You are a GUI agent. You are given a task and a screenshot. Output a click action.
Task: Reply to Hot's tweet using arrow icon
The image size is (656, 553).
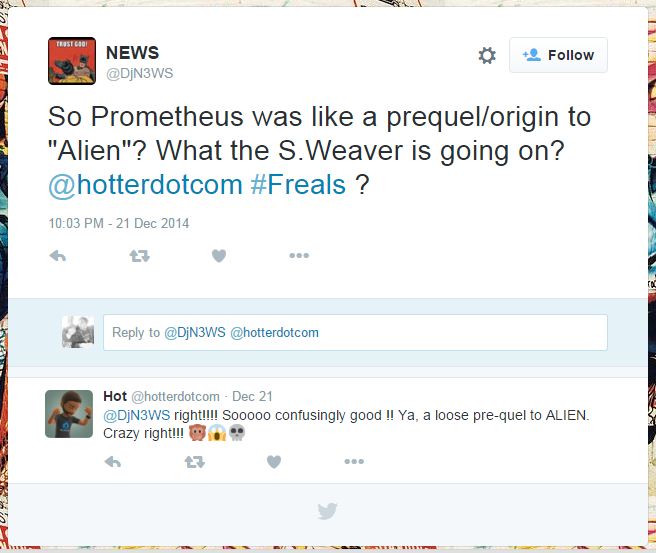(113, 462)
